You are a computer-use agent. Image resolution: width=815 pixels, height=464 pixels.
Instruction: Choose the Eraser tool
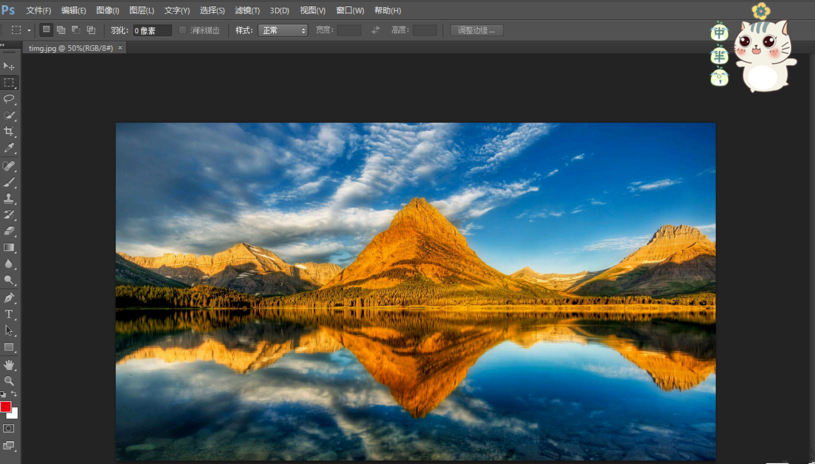pyautogui.click(x=9, y=231)
